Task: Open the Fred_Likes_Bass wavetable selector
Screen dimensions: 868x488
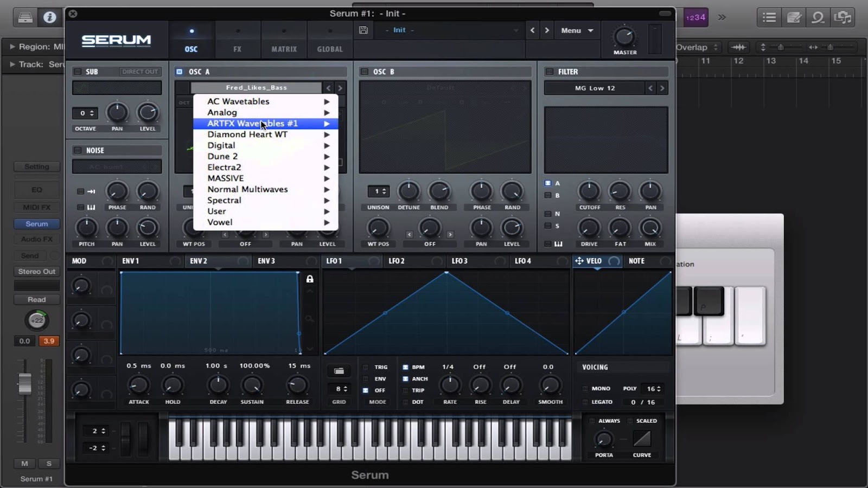Action: click(x=256, y=88)
